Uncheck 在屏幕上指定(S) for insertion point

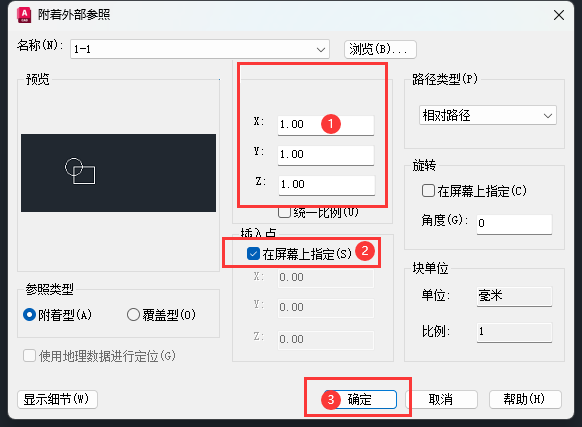253,254
